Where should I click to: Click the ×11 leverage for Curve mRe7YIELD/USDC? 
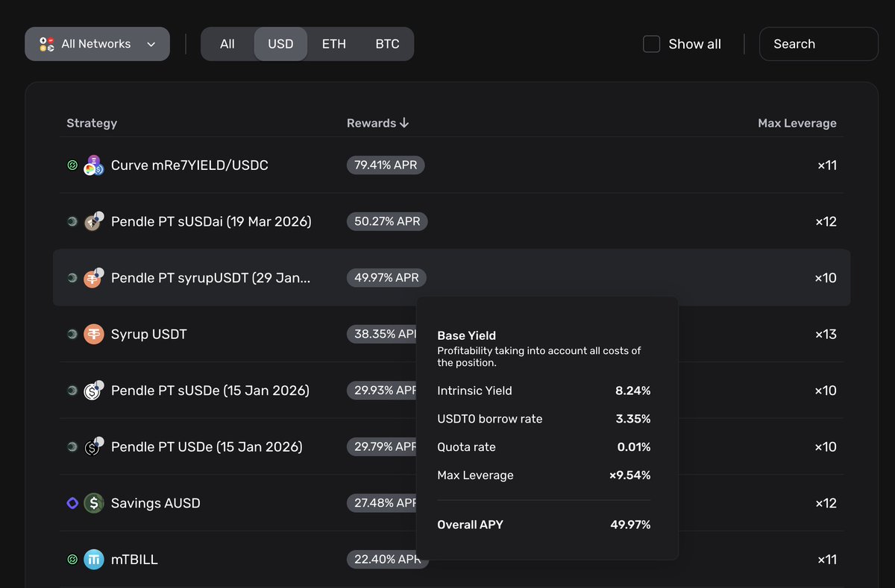tap(827, 165)
